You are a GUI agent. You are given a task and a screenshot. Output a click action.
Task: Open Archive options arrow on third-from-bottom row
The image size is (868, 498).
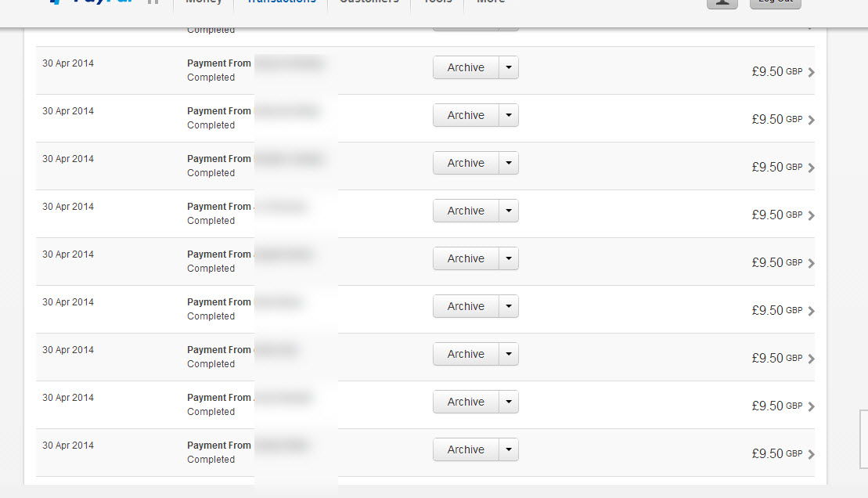[x=509, y=354]
